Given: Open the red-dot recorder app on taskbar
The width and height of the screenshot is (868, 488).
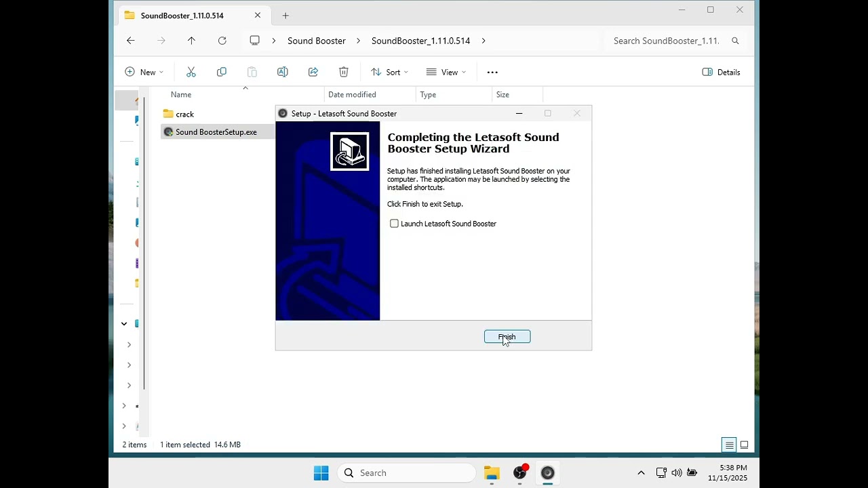Looking at the screenshot, I should click(520, 473).
